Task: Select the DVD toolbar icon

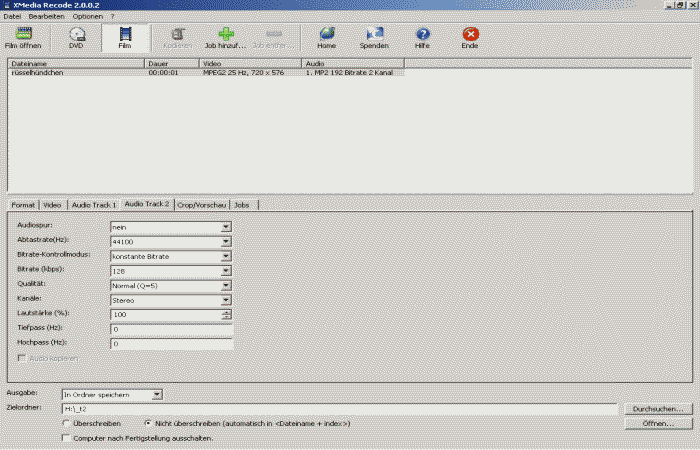Action: pyautogui.click(x=77, y=35)
